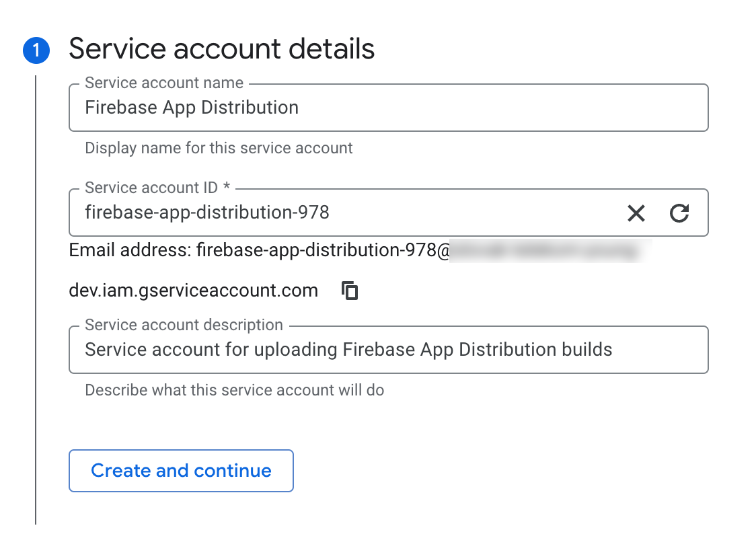Click the dev.iam.gserviceaccount.com text
The width and height of the screenshot is (756, 534).
click(193, 291)
